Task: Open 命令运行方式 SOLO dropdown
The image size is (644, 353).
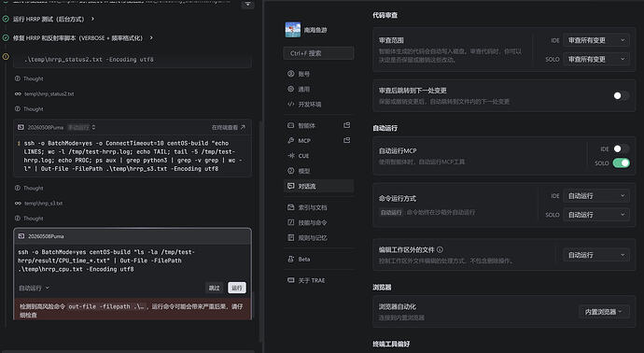Action: pyautogui.click(x=596, y=215)
